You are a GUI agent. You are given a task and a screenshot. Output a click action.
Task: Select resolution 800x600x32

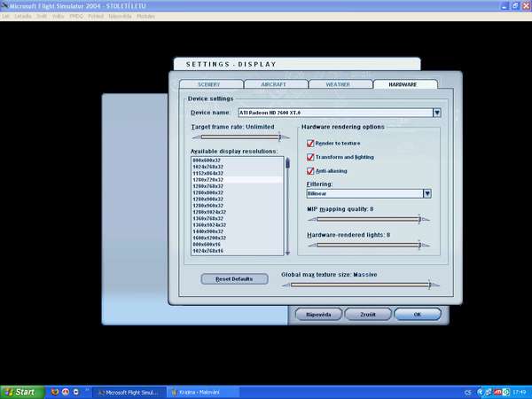tap(237, 160)
